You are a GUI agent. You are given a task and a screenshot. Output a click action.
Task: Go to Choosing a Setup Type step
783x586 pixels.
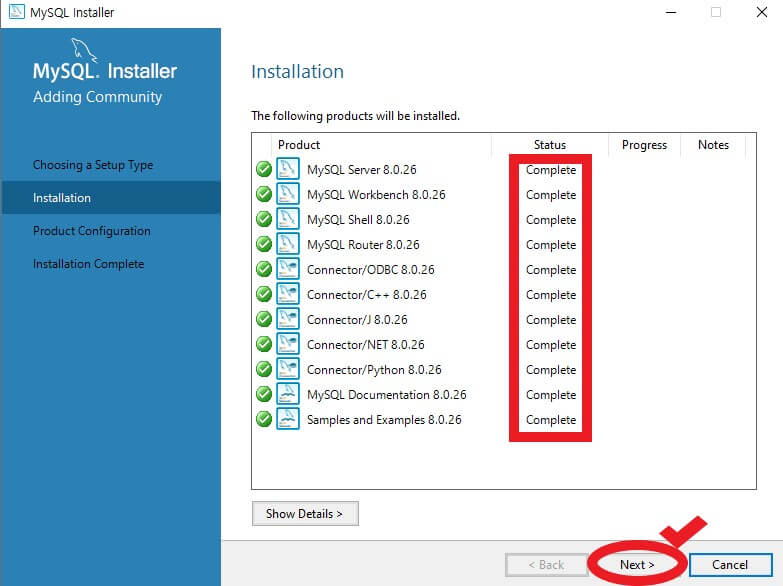pyautogui.click(x=93, y=165)
